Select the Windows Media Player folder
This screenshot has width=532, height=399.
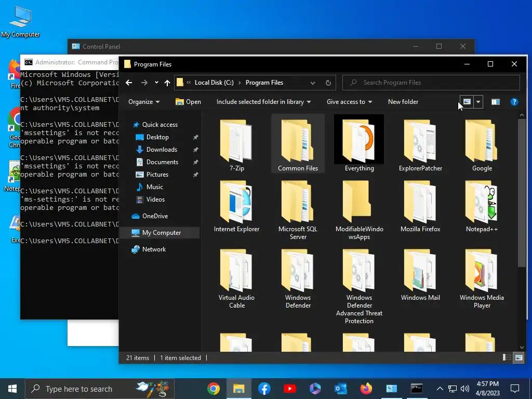click(x=482, y=278)
